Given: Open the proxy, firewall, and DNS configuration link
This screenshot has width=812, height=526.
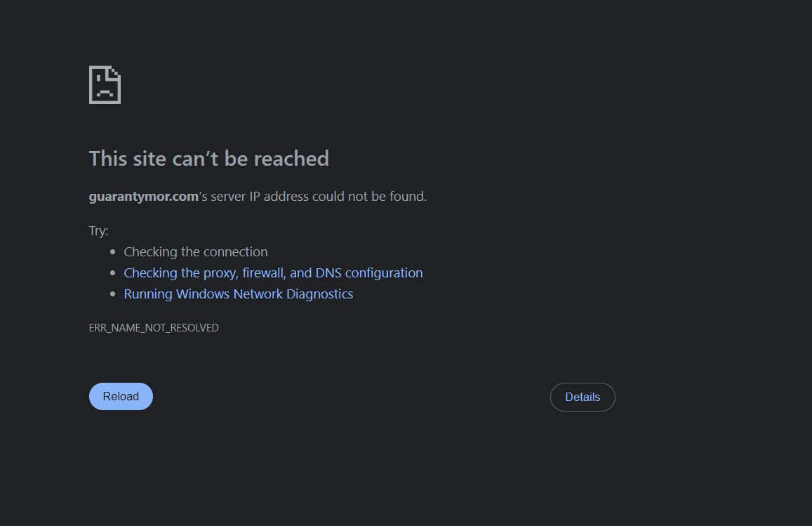Looking at the screenshot, I should [x=273, y=272].
